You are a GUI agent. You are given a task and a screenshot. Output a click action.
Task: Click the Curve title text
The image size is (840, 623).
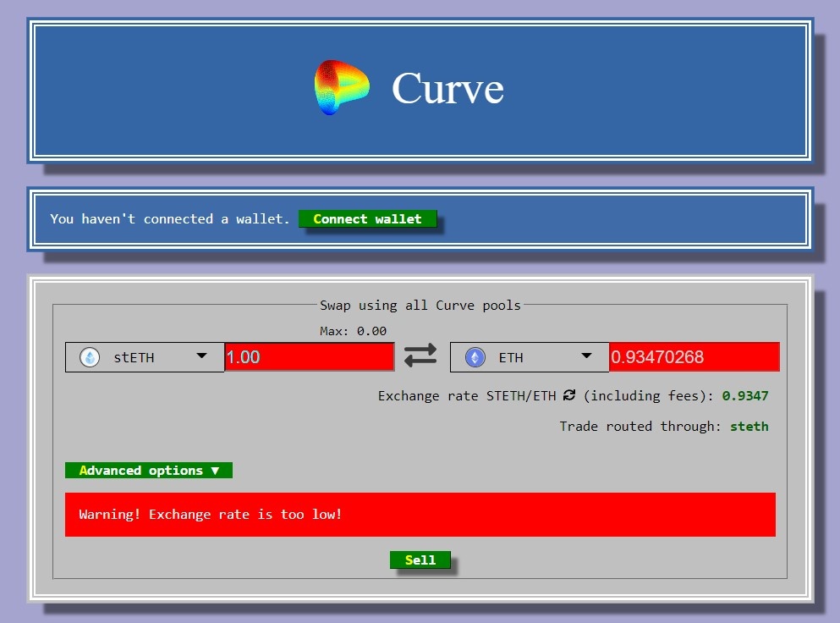click(x=447, y=88)
